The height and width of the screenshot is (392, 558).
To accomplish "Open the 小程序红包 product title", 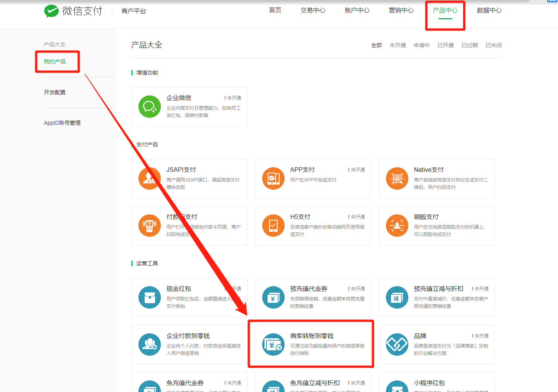I will [x=430, y=383].
